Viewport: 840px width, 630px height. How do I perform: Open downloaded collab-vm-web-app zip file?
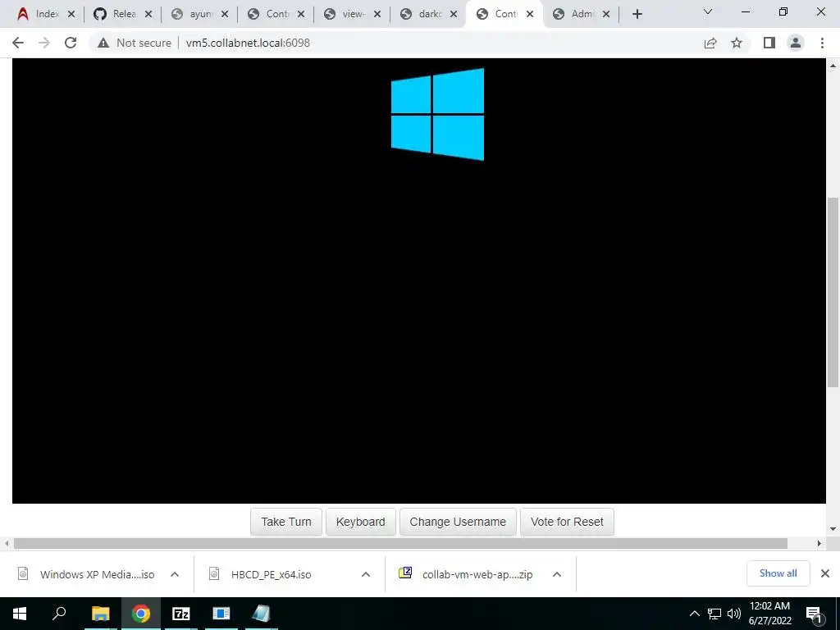click(x=466, y=574)
